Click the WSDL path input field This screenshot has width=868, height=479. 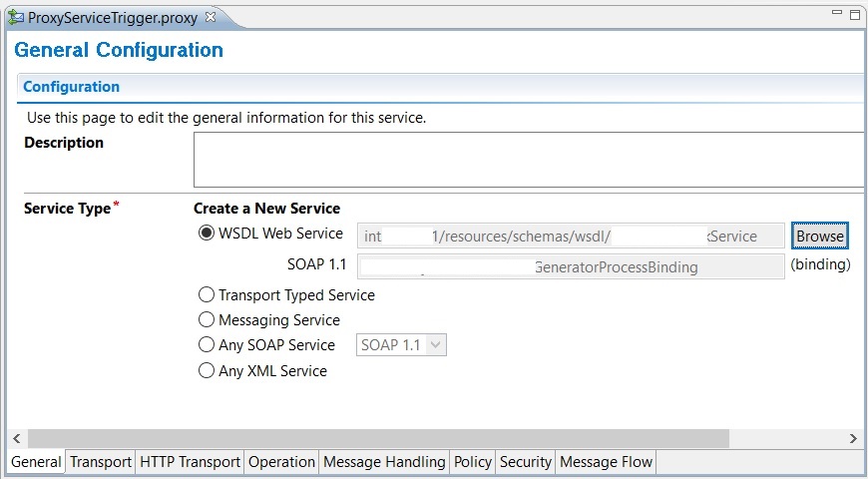(571, 236)
